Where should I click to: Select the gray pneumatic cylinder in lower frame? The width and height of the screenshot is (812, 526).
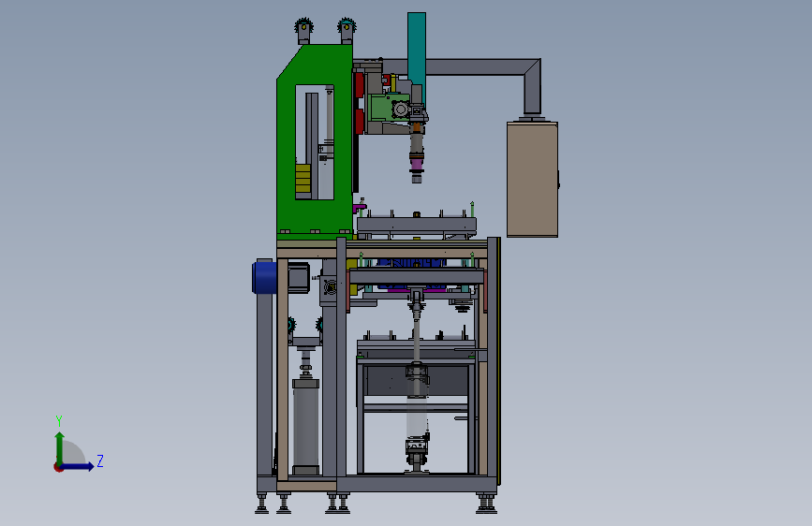(x=305, y=426)
